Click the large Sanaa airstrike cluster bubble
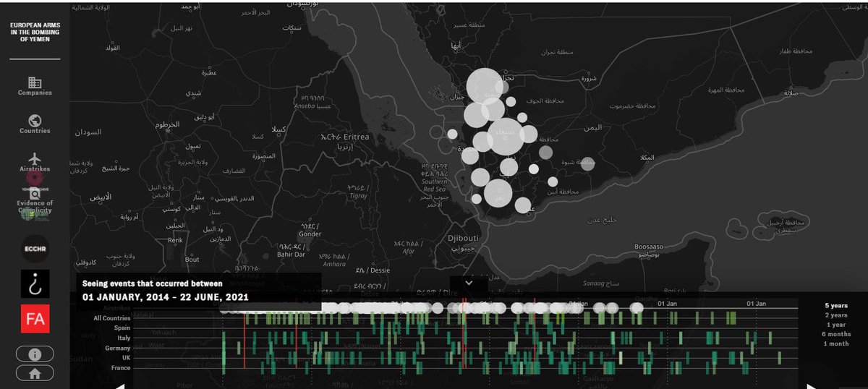 506,137
